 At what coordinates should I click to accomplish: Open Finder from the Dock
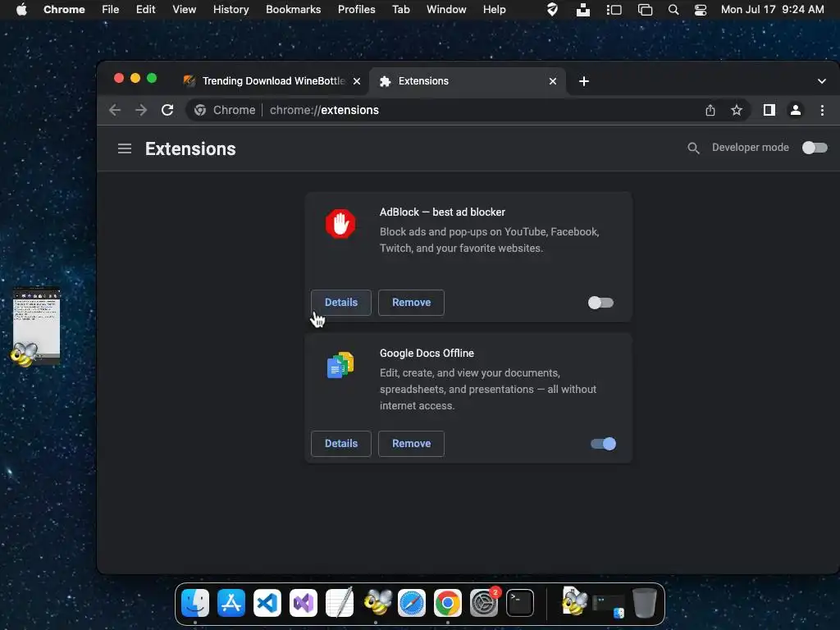pyautogui.click(x=195, y=603)
